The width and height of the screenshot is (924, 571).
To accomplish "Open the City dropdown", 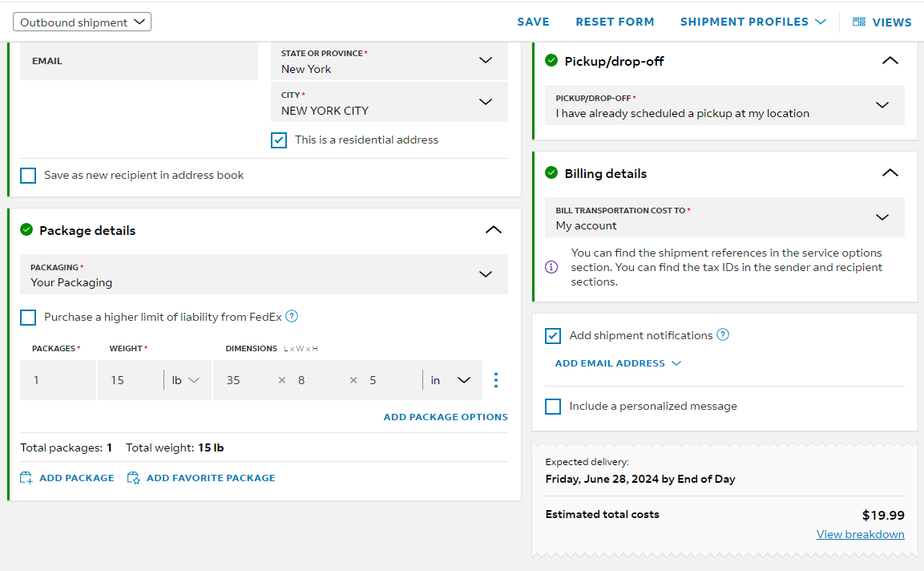I will coord(389,103).
